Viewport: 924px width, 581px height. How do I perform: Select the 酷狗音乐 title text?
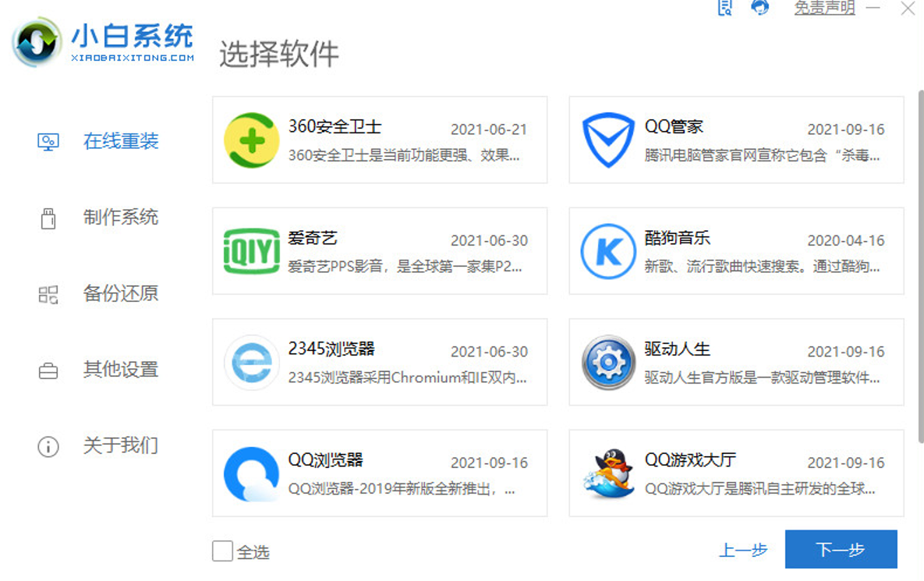(x=677, y=237)
